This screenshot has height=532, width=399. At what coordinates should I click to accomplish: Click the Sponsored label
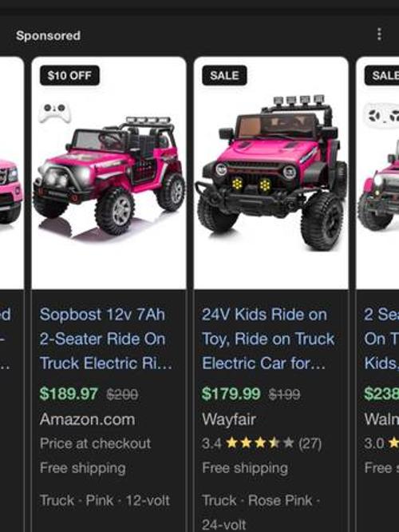coord(48,35)
